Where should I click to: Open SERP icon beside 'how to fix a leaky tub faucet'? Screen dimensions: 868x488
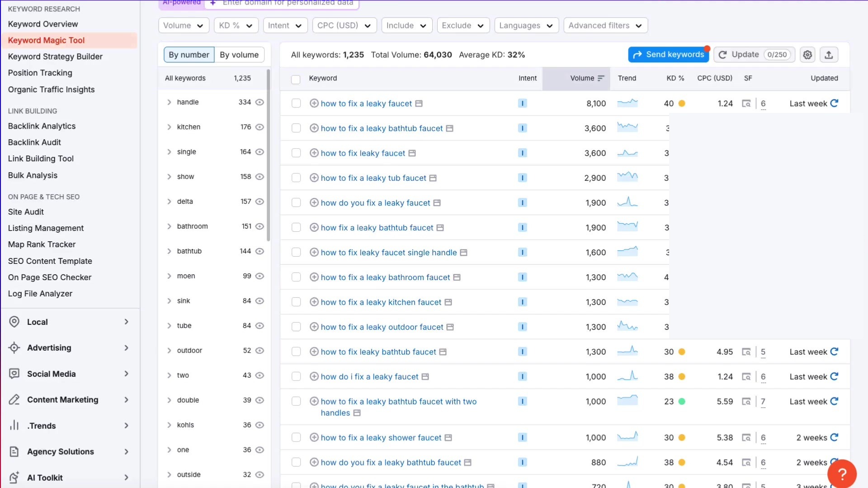coord(433,178)
